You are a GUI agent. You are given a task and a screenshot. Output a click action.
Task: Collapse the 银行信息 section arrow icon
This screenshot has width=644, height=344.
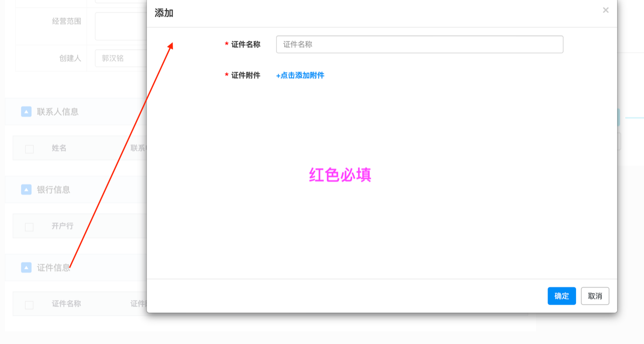coord(26,190)
